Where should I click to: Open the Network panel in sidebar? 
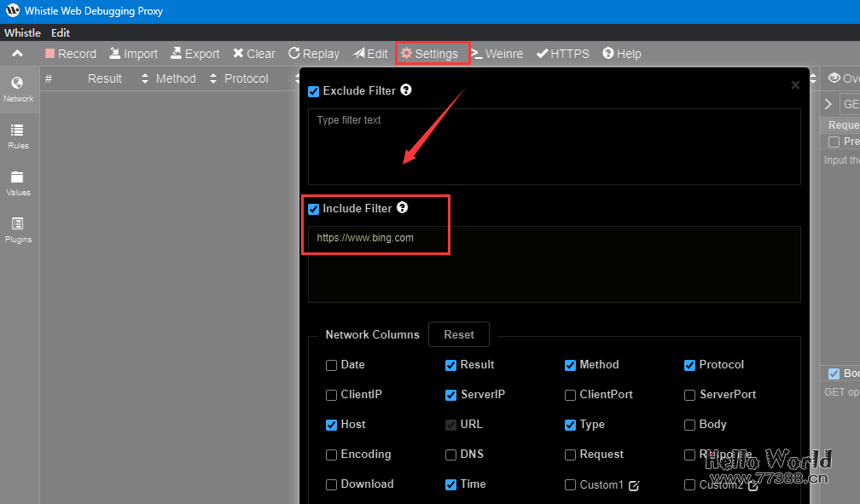pyautogui.click(x=18, y=89)
